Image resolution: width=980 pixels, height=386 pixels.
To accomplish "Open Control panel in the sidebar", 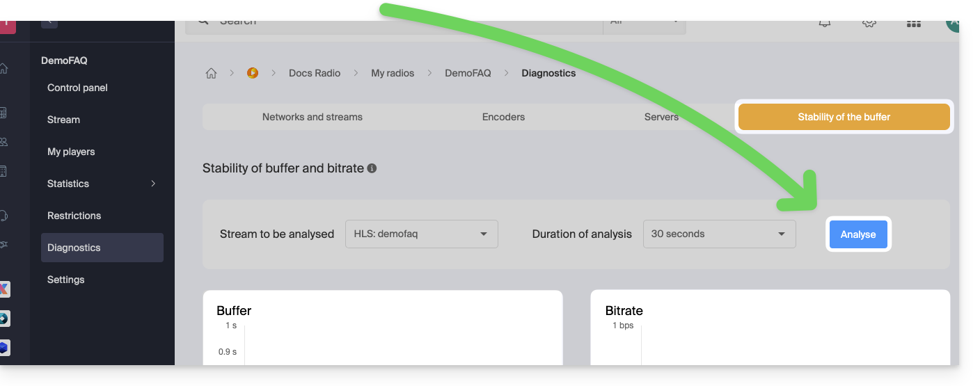I will 77,88.
